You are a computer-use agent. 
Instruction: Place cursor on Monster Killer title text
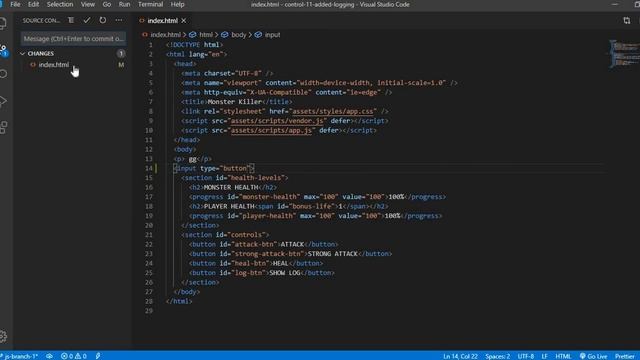(x=235, y=102)
